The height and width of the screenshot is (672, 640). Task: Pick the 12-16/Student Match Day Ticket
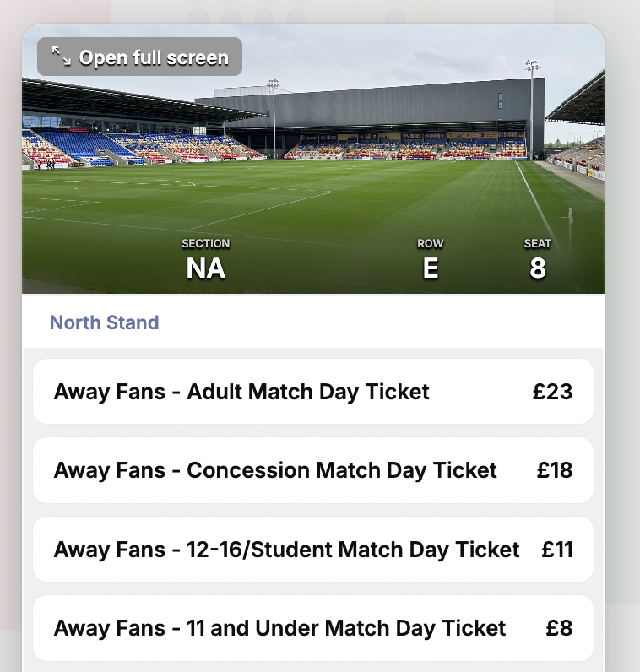pos(286,550)
